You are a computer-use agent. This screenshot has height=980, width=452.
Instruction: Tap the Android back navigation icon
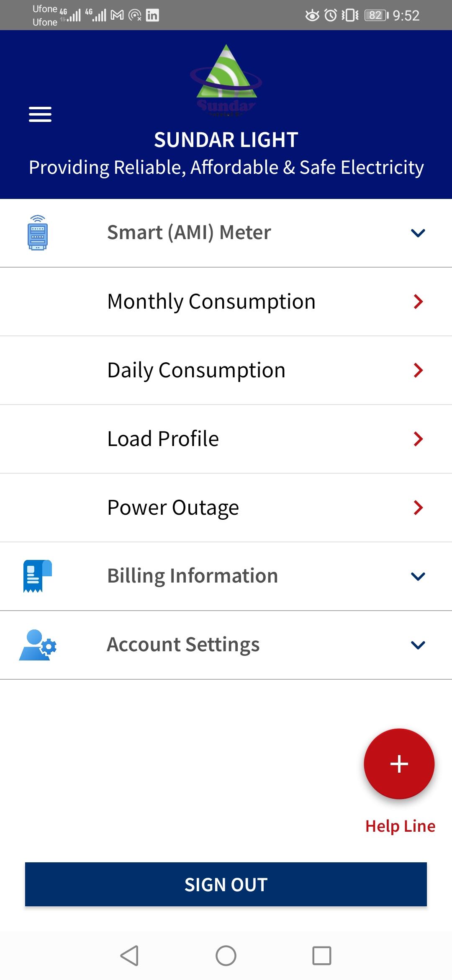pyautogui.click(x=129, y=955)
